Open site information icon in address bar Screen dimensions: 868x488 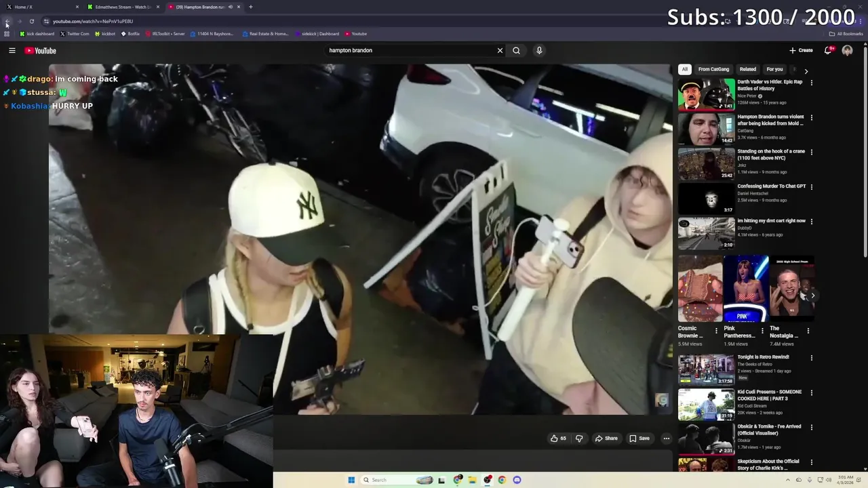coord(46,21)
